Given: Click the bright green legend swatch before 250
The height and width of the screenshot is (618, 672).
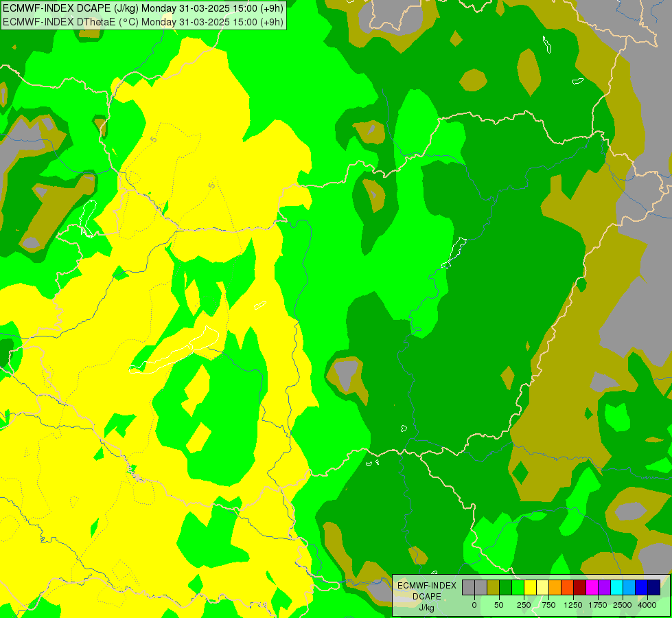Looking at the screenshot, I should 518,588.
